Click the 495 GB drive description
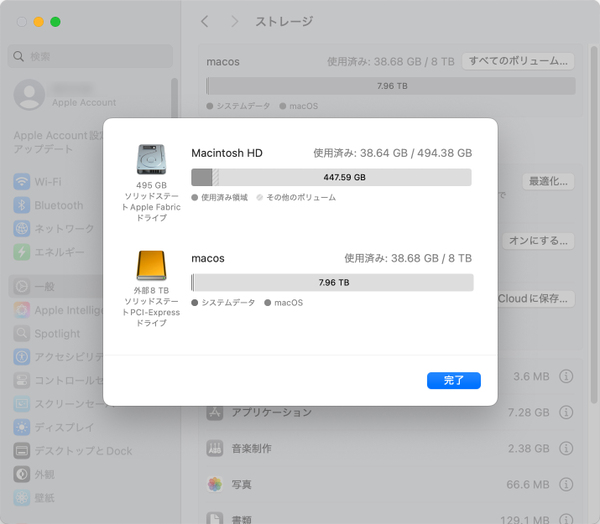 tap(152, 201)
